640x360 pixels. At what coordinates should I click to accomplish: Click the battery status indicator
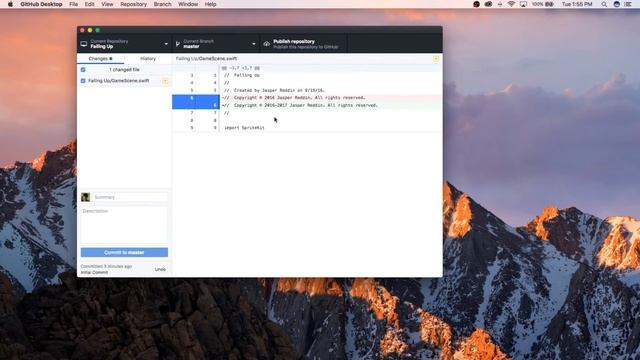coord(543,4)
